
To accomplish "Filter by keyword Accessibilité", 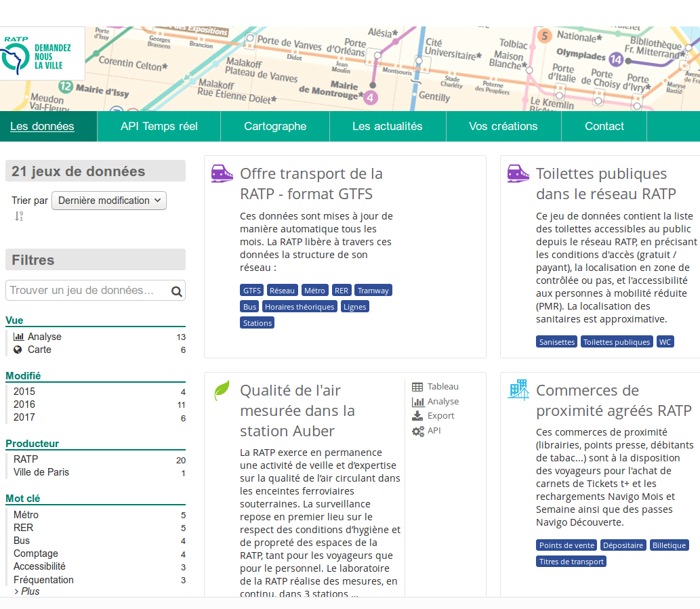I will [100, 566].
